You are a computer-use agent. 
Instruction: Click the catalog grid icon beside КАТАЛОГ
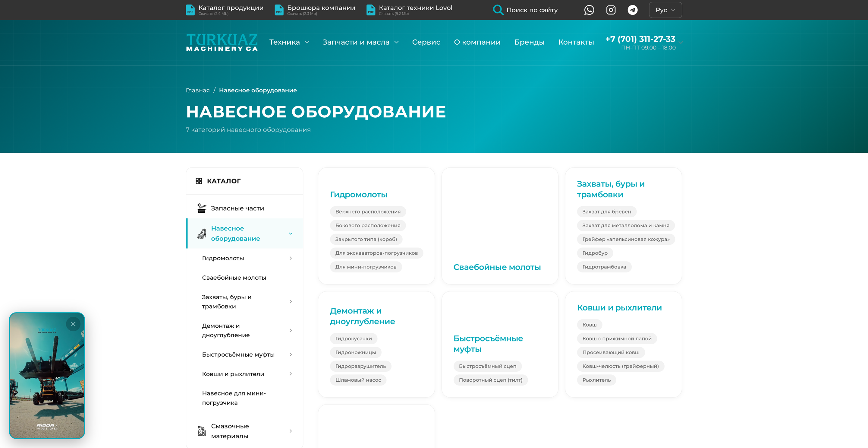point(199,181)
